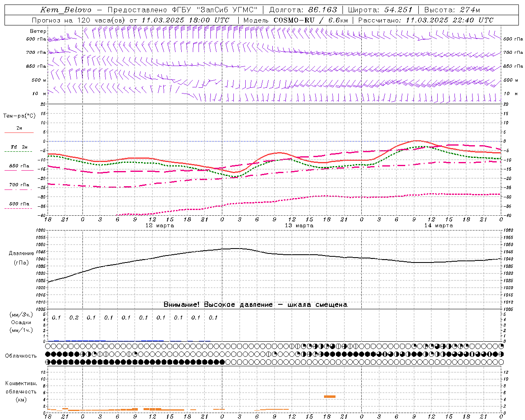Click the Тем-ра(°C) temperature panel label
The image size is (525, 420).
[x=19, y=116]
